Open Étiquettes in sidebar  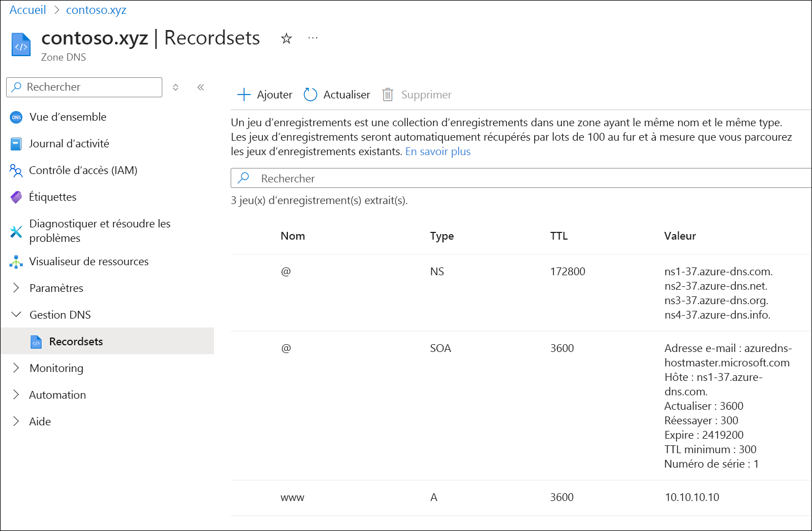[53, 197]
